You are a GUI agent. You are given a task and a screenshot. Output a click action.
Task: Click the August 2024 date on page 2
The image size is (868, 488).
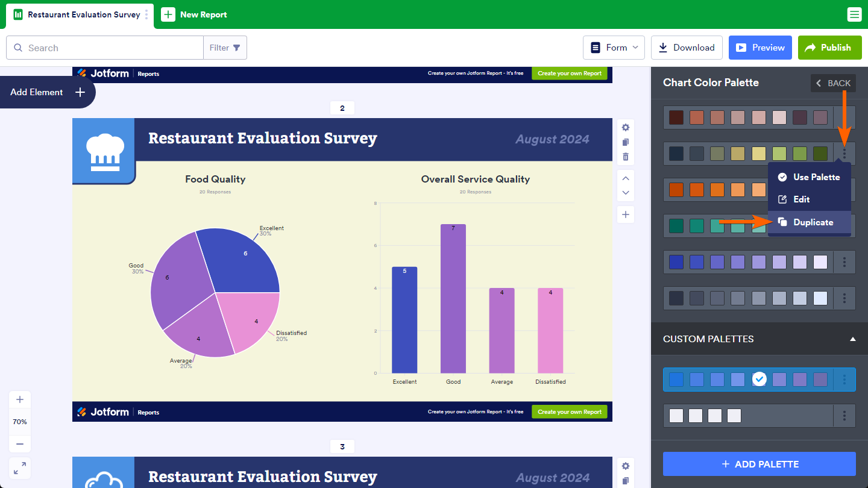(x=552, y=139)
